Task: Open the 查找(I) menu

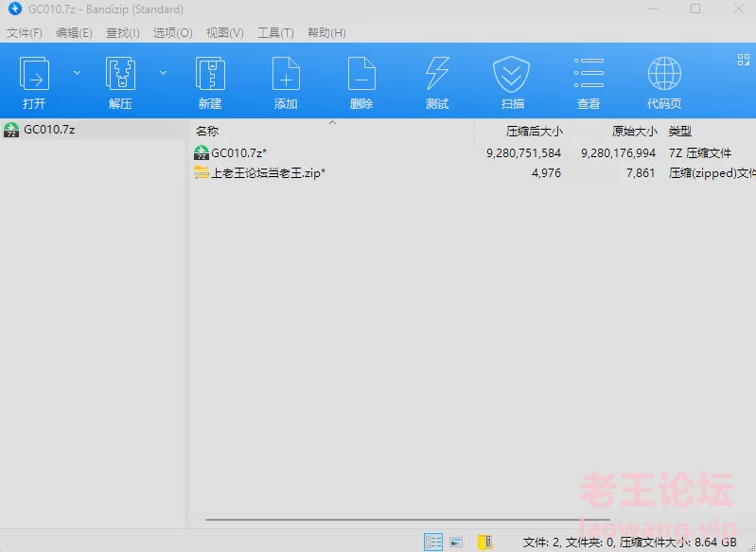Action: (122, 33)
